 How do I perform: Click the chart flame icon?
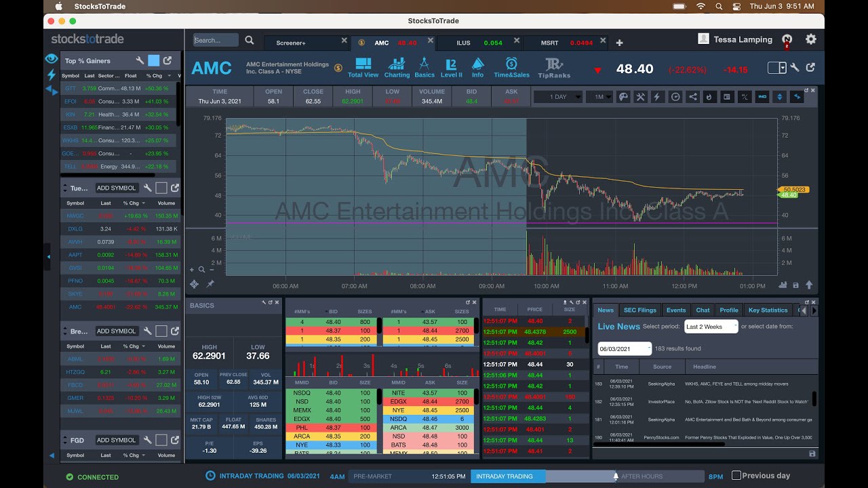point(709,97)
